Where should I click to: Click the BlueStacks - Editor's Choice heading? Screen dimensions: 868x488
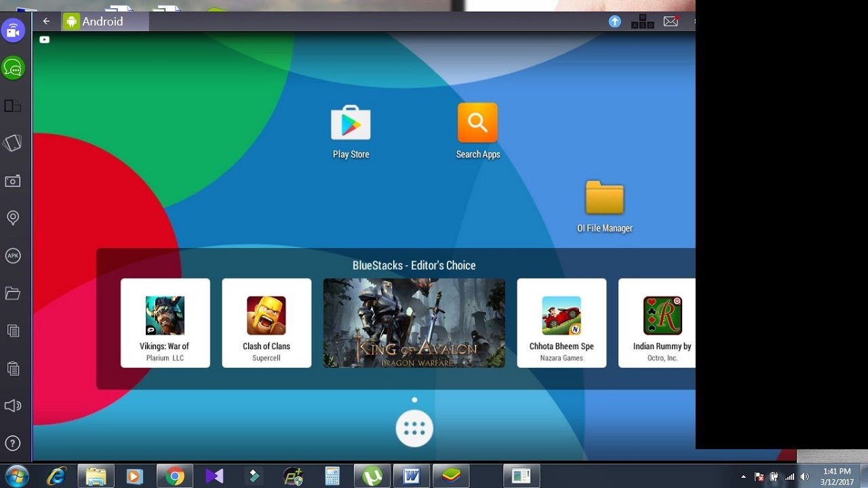point(414,265)
